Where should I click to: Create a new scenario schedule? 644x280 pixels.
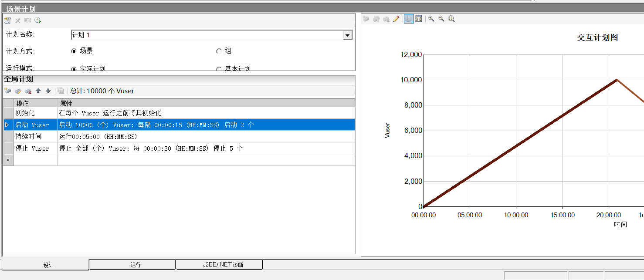(x=7, y=20)
